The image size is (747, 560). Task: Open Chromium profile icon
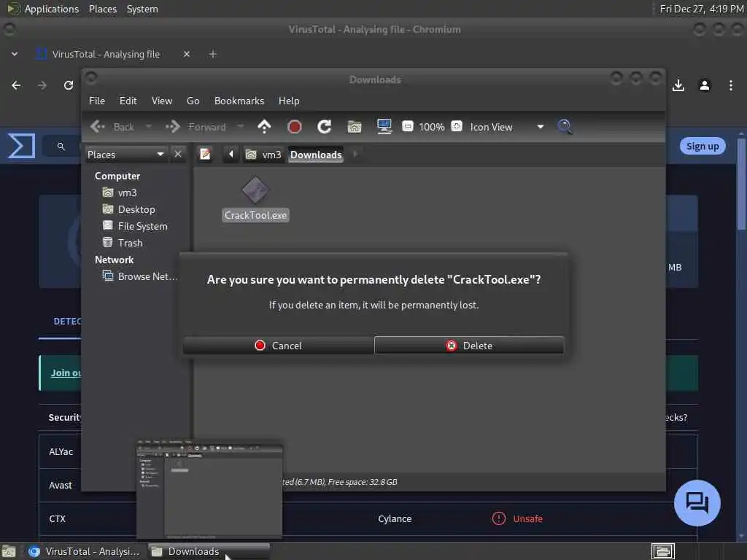click(705, 85)
